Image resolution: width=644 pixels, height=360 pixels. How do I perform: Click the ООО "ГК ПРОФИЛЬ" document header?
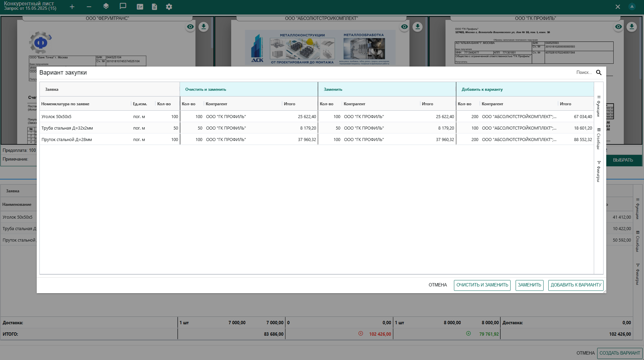pos(535,18)
